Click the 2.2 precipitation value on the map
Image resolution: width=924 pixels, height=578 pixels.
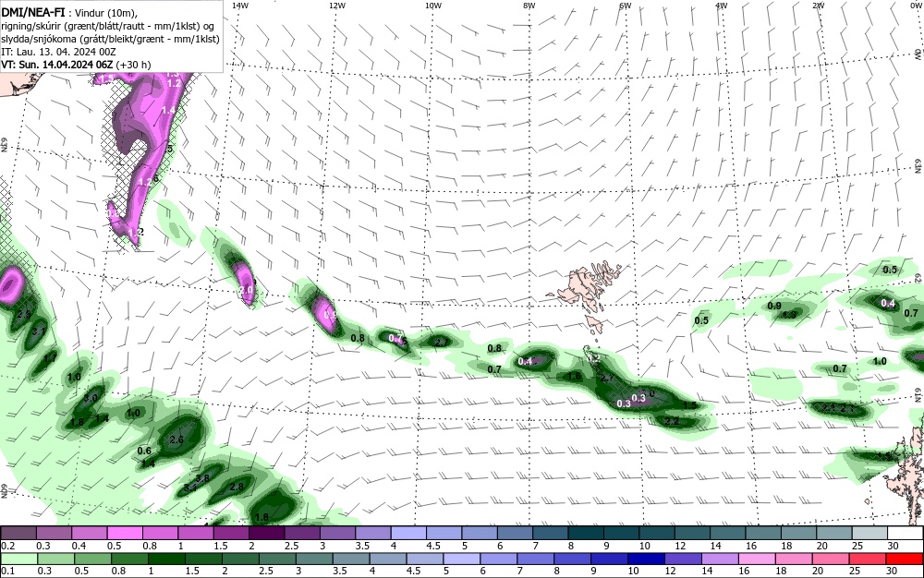coord(672,421)
